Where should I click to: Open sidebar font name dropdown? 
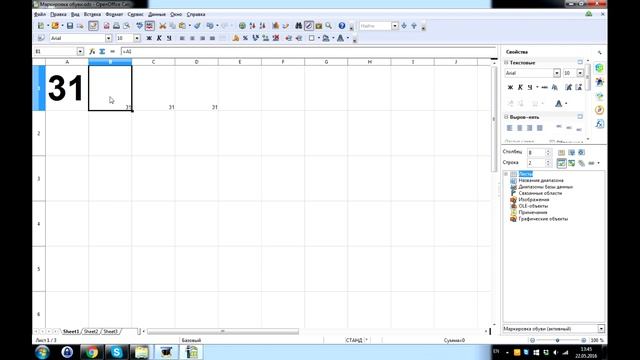coord(557,73)
